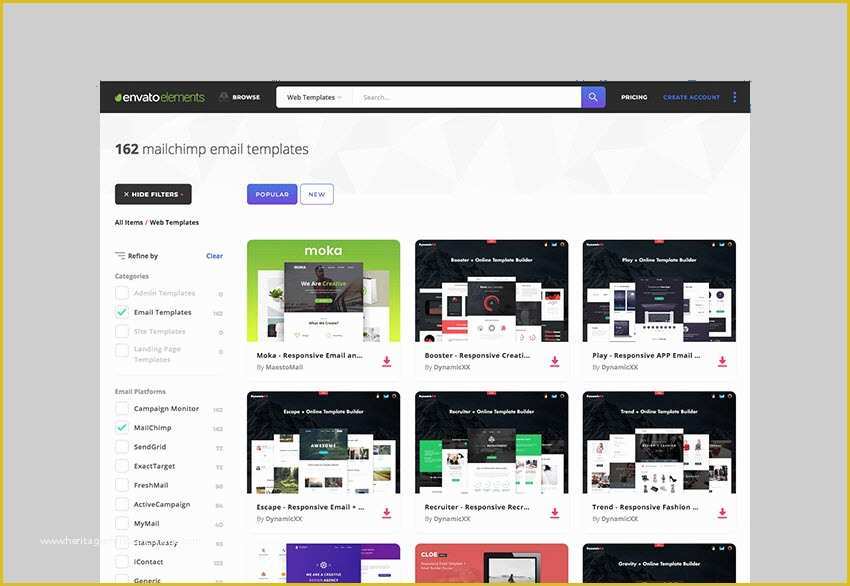Open the Pricing page

[634, 97]
